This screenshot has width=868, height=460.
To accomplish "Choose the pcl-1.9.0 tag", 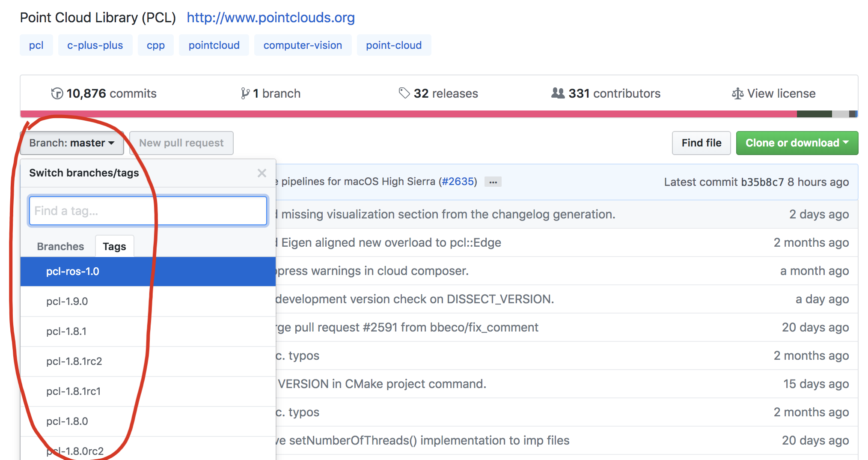I will [x=67, y=302].
